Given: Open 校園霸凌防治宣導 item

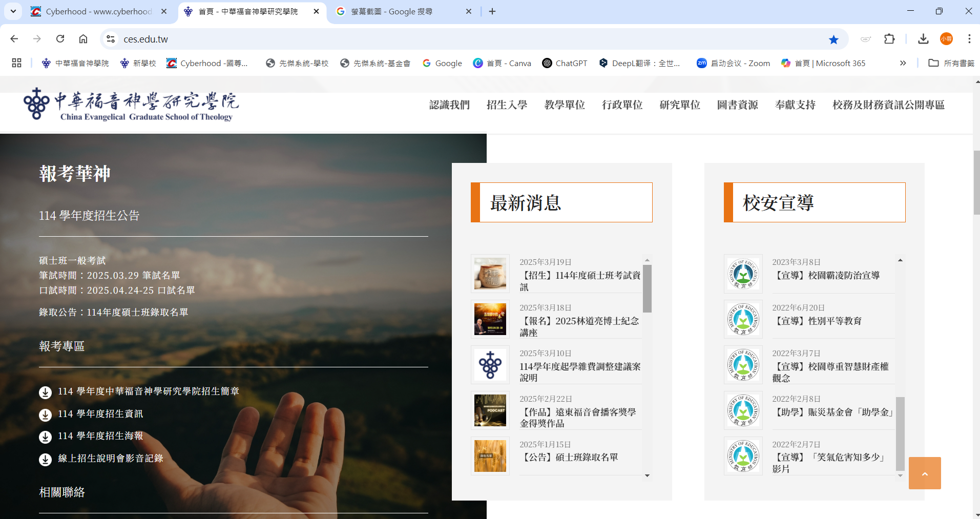Looking at the screenshot, I should pos(827,276).
